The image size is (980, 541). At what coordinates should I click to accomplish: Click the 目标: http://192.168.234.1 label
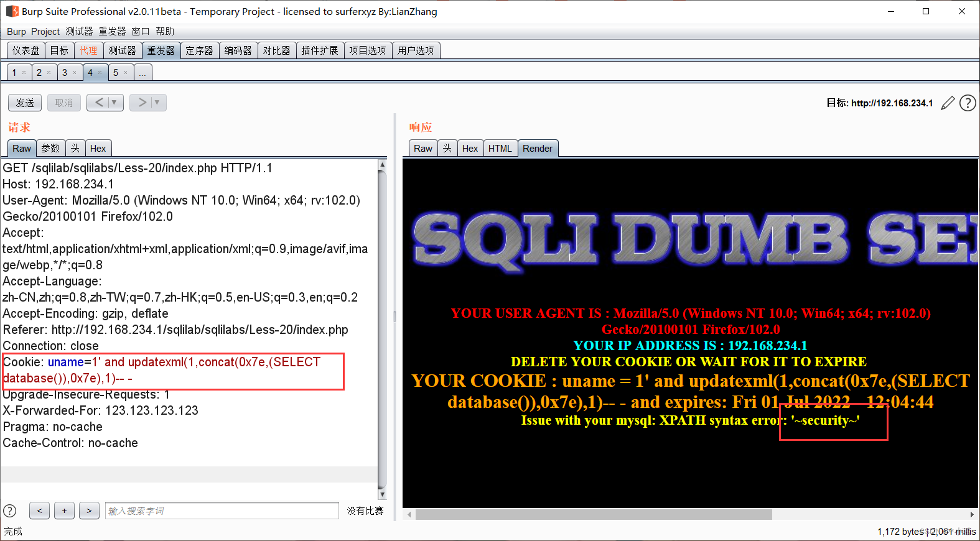coord(879,103)
